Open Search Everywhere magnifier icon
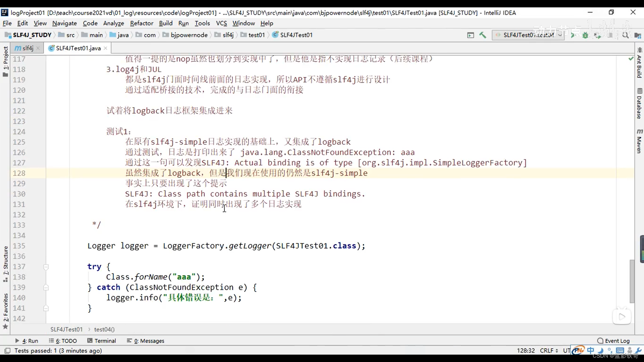Viewport: 644px width, 362px height. (626, 35)
